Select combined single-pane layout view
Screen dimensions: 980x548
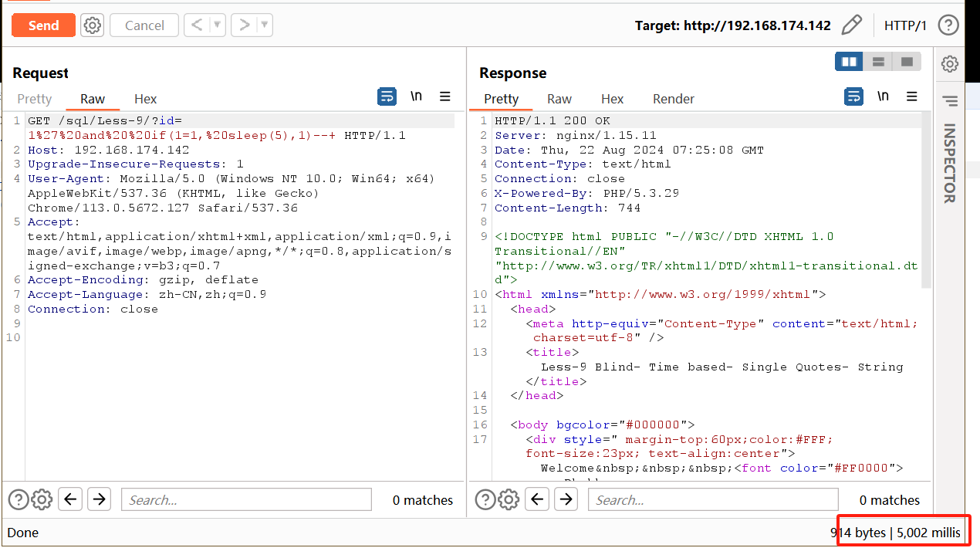pyautogui.click(x=907, y=62)
